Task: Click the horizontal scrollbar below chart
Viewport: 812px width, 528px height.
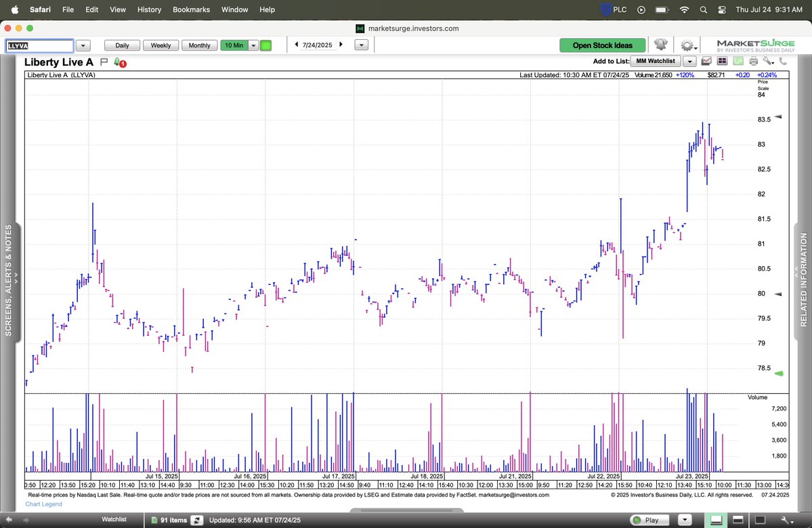Action: (406, 510)
